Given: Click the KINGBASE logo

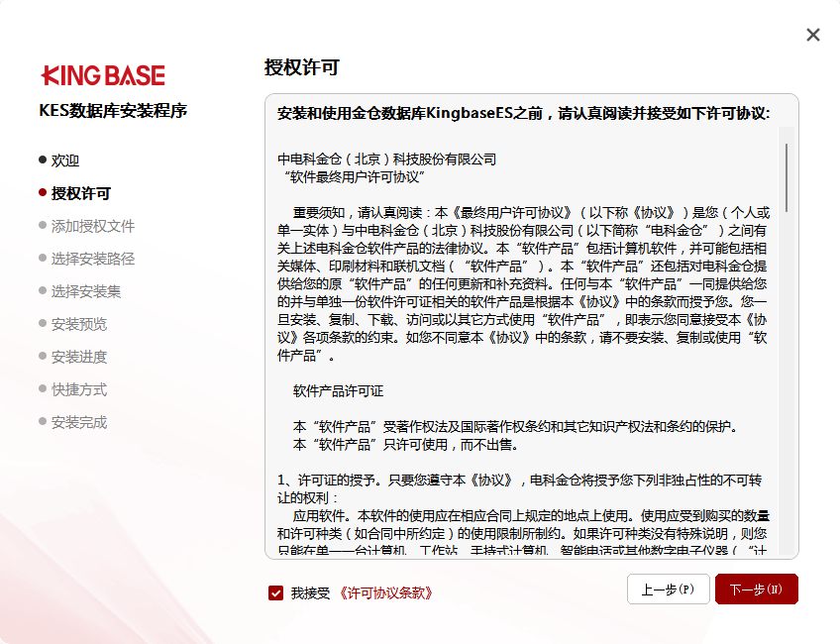Looking at the screenshot, I should point(103,75).
